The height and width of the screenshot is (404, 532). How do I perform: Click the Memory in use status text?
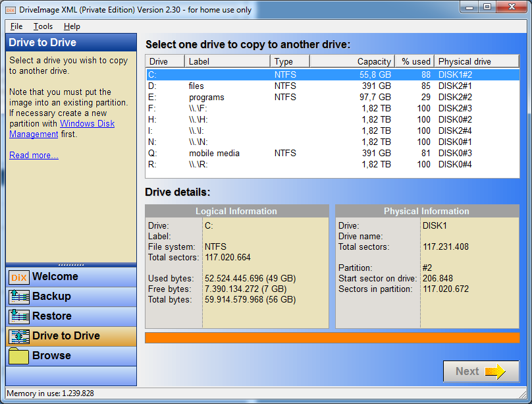pos(50,393)
